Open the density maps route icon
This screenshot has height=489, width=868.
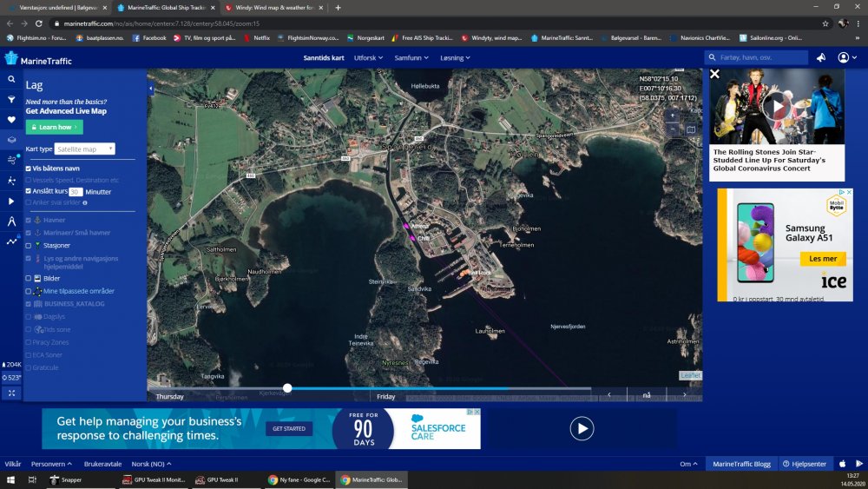[11, 181]
